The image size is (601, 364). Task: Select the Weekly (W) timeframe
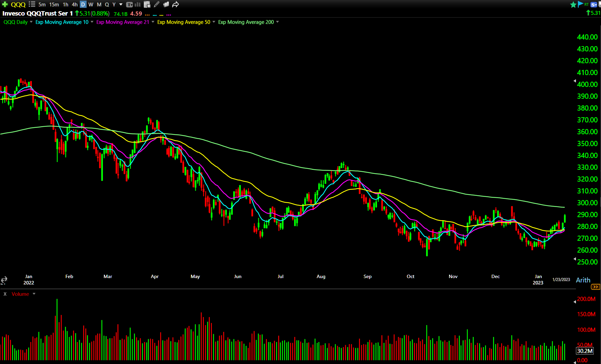[91, 4]
